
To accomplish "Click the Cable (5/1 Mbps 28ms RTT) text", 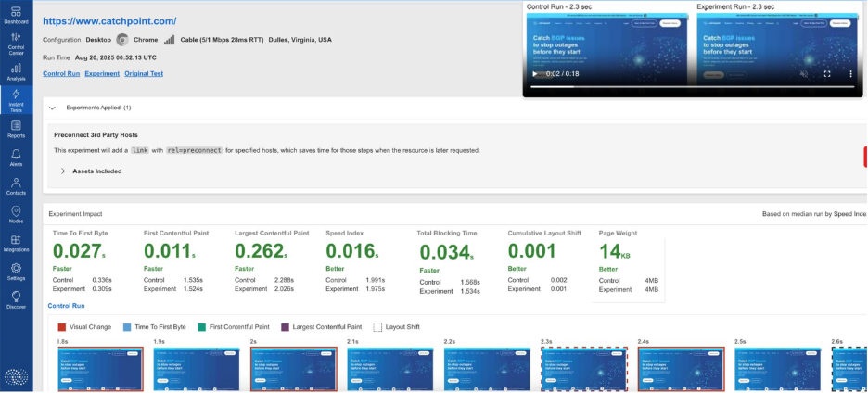I will tap(222, 40).
